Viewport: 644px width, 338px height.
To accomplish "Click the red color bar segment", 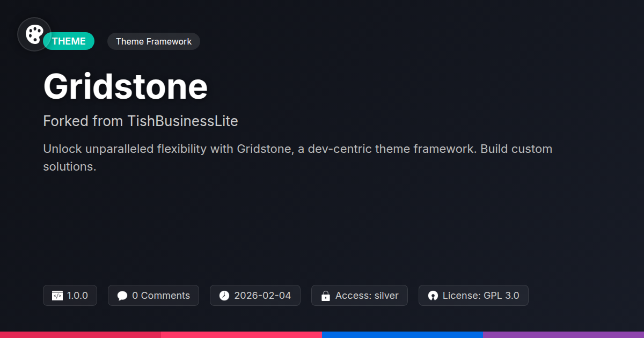I will pos(80,335).
